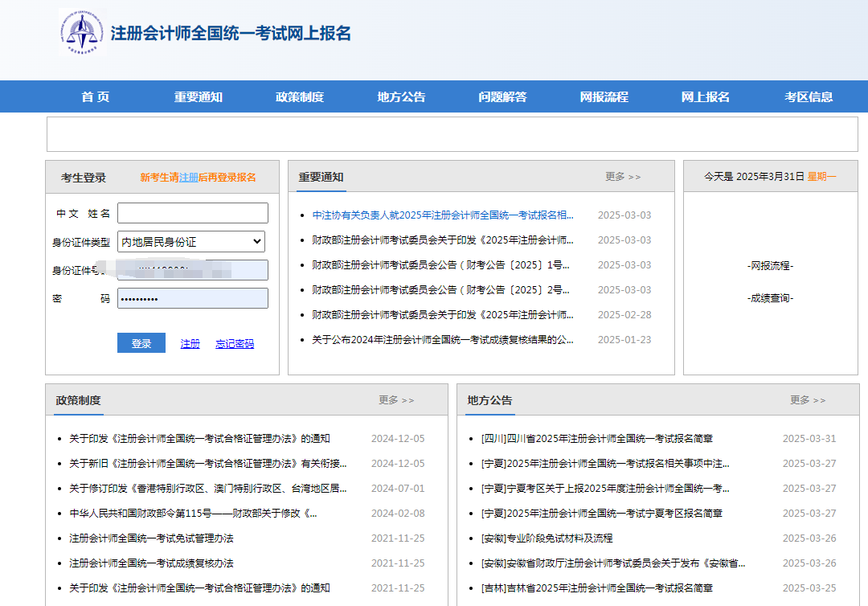Click the CICPA logo at page top
Image resolution: width=868 pixels, height=606 pixels.
pos(80,35)
